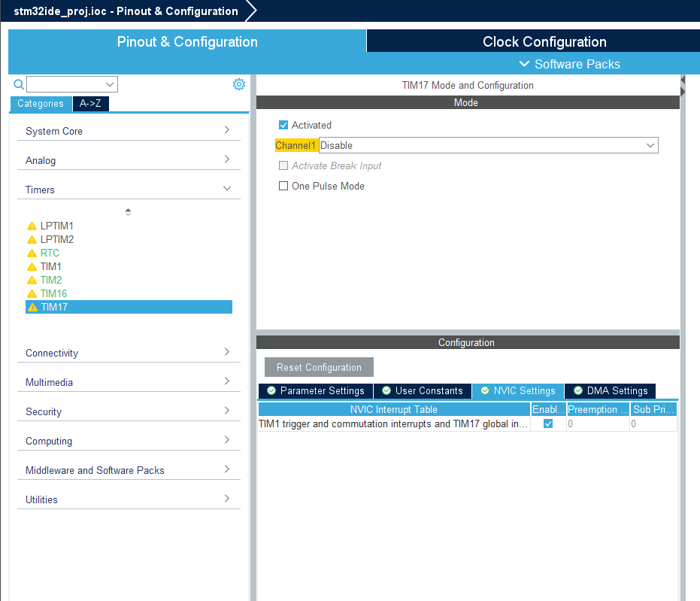Click the warning icon next to TIM2
The height and width of the screenshot is (601, 700).
31,280
